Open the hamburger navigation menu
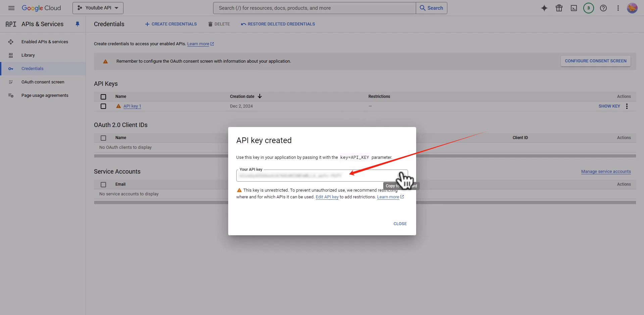This screenshot has height=315, width=644. [11, 8]
